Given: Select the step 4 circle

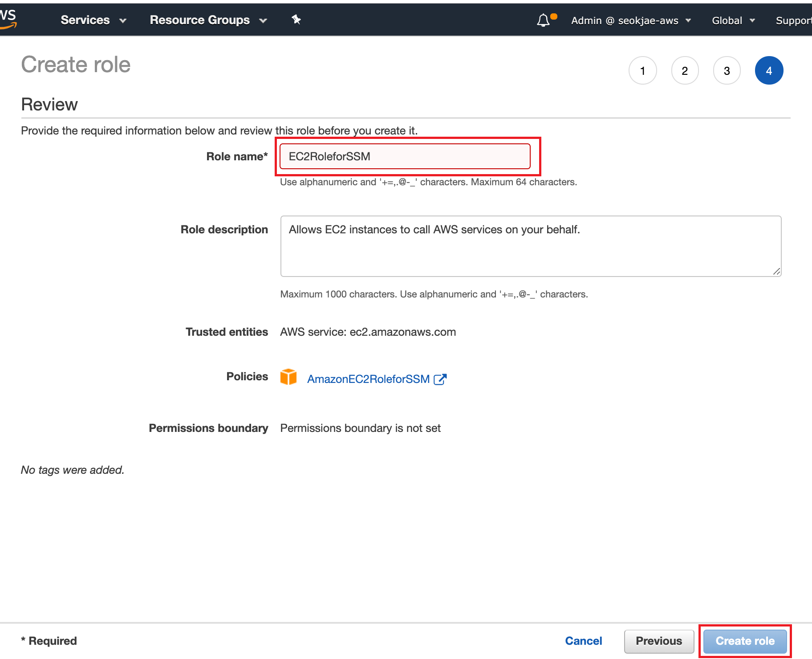Looking at the screenshot, I should (769, 70).
